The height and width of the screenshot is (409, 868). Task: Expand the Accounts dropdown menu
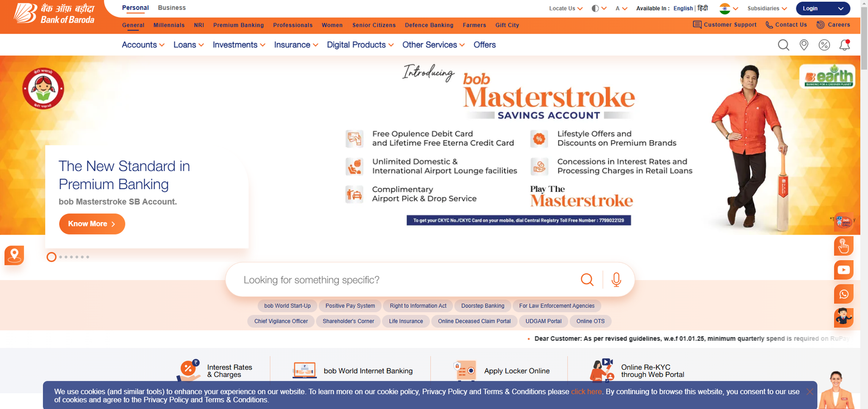[143, 45]
